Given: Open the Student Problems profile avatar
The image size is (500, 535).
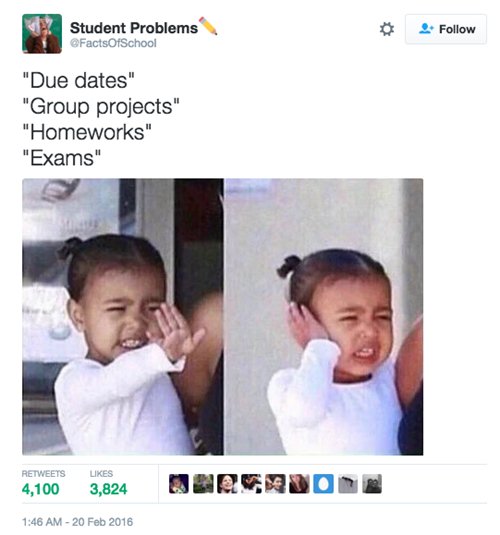Looking at the screenshot, I should click(x=42, y=33).
